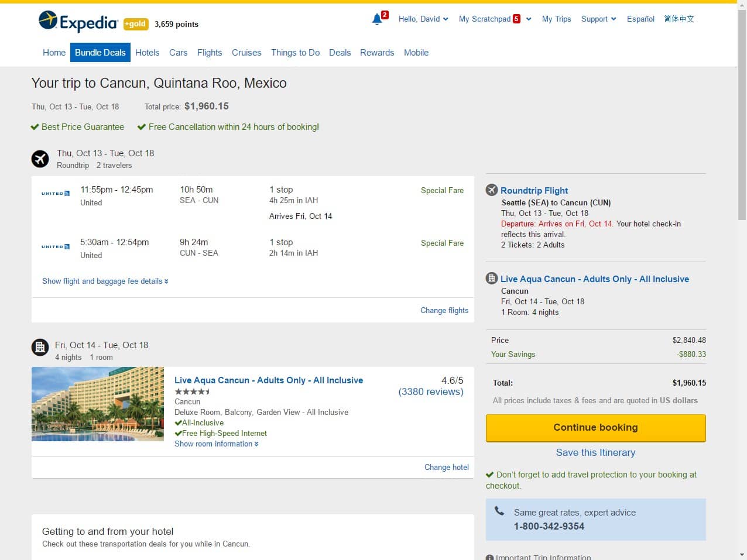The image size is (747, 560).
Task: Click the Expedia logo
Action: click(77, 19)
